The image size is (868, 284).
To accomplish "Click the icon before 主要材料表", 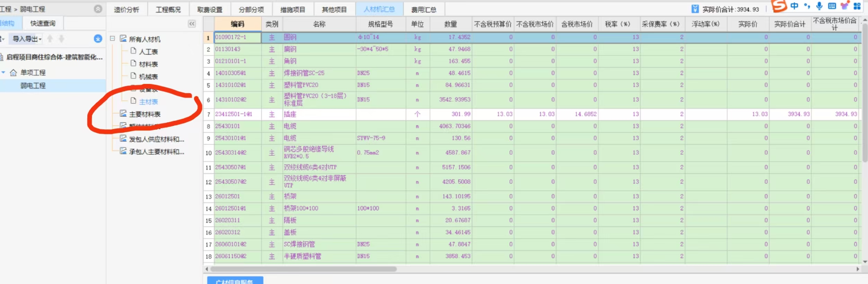I will pos(123,113).
